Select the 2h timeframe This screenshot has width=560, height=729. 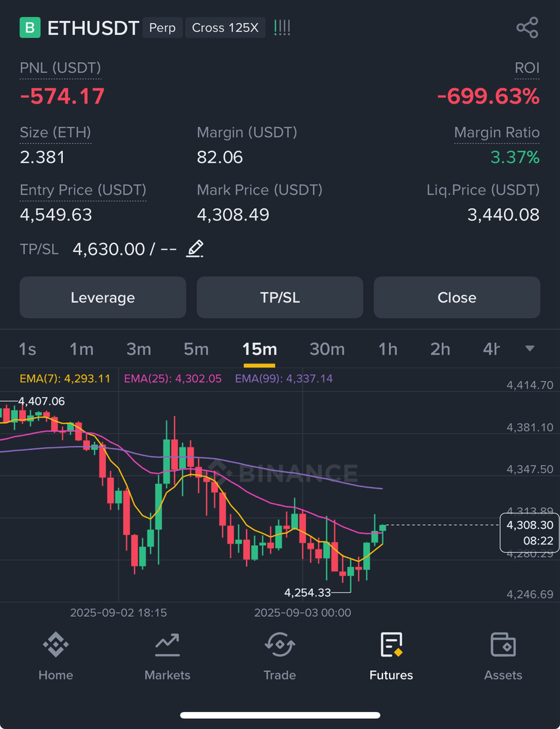[x=440, y=349]
